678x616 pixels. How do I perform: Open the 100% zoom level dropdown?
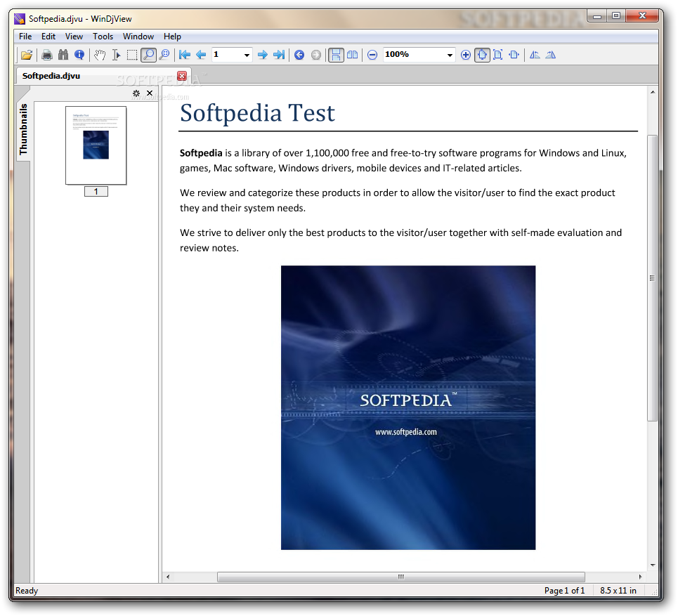[450, 55]
